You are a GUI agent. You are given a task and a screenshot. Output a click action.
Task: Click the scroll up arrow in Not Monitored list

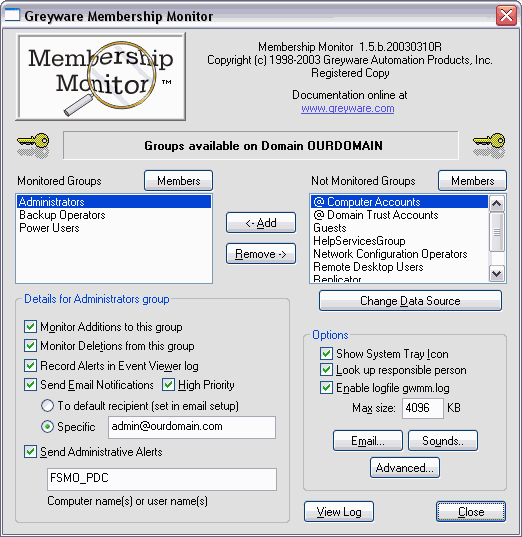point(497,204)
